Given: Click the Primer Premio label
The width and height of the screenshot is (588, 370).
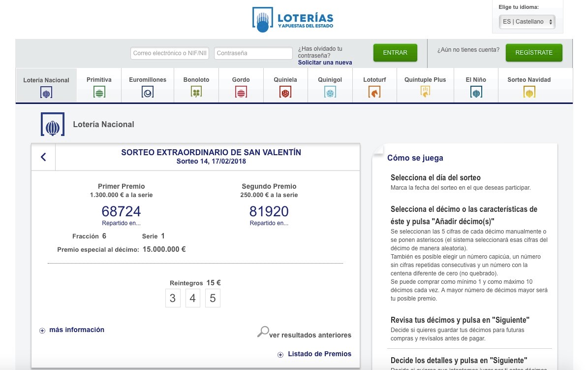Looking at the screenshot, I should coord(121,186).
